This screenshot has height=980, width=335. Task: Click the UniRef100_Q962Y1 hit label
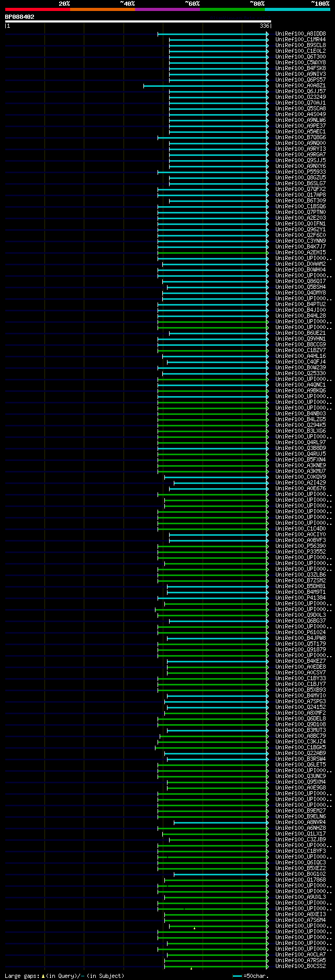(x=300, y=230)
